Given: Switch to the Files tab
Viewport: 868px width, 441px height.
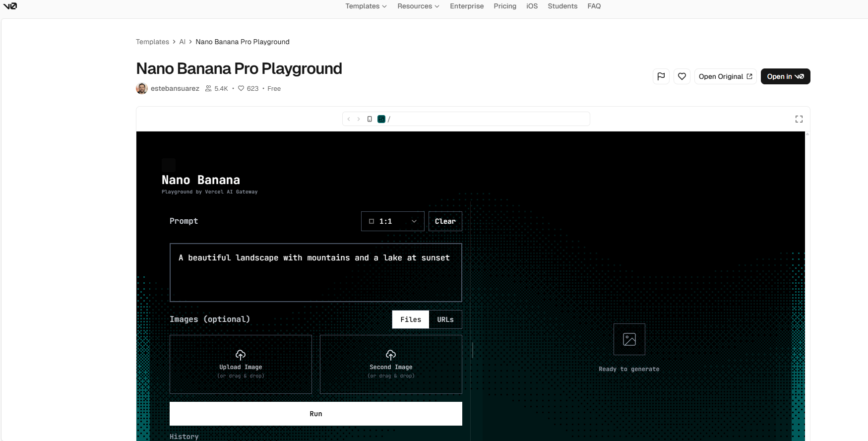Looking at the screenshot, I should 411,319.
